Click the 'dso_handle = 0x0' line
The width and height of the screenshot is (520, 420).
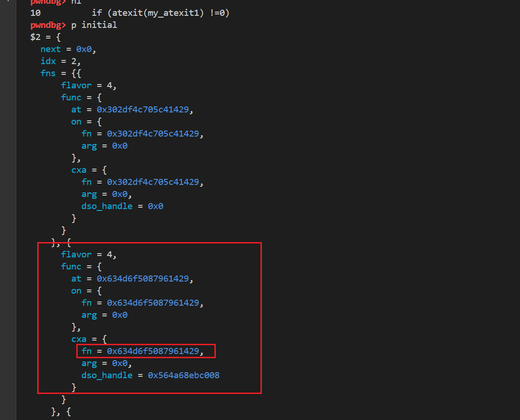click(x=122, y=206)
